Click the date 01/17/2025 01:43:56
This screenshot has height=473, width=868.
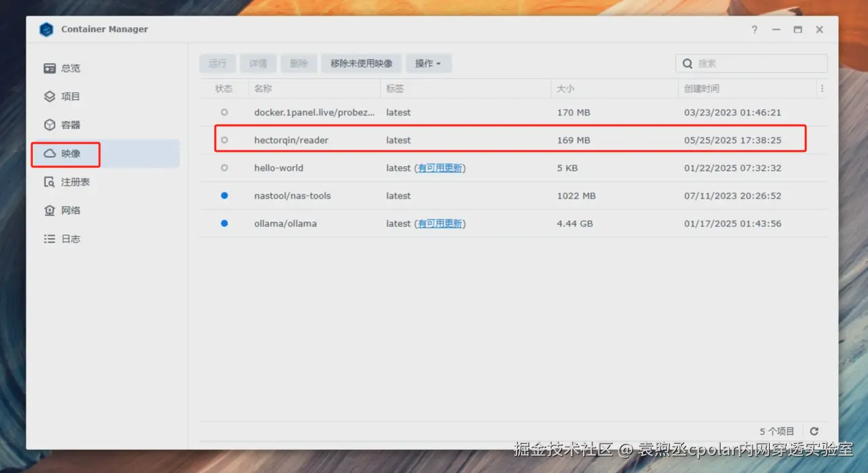pyautogui.click(x=733, y=224)
